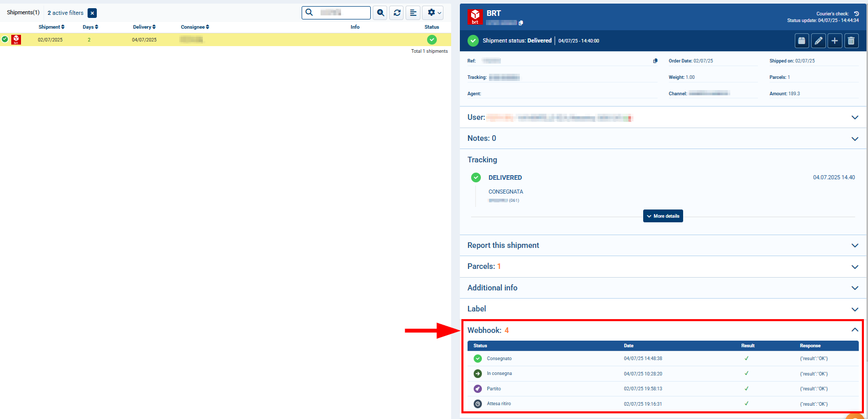Viewport: 868px width, 419px height.
Task: Click the BRT courier icon in shipment row
Action: [x=16, y=39]
